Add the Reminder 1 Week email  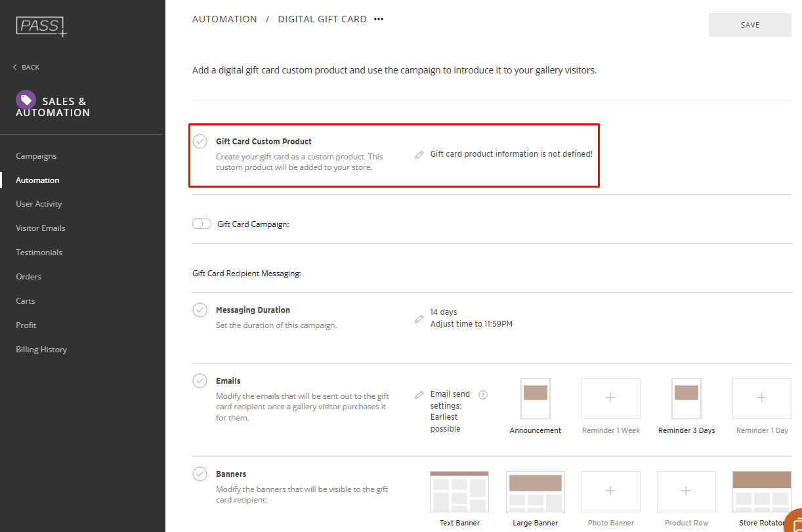coord(610,398)
